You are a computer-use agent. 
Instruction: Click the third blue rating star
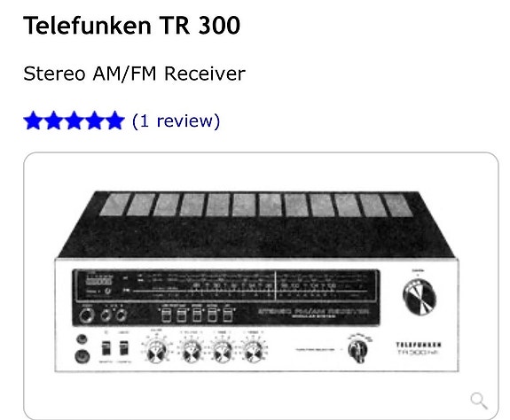click(x=75, y=121)
